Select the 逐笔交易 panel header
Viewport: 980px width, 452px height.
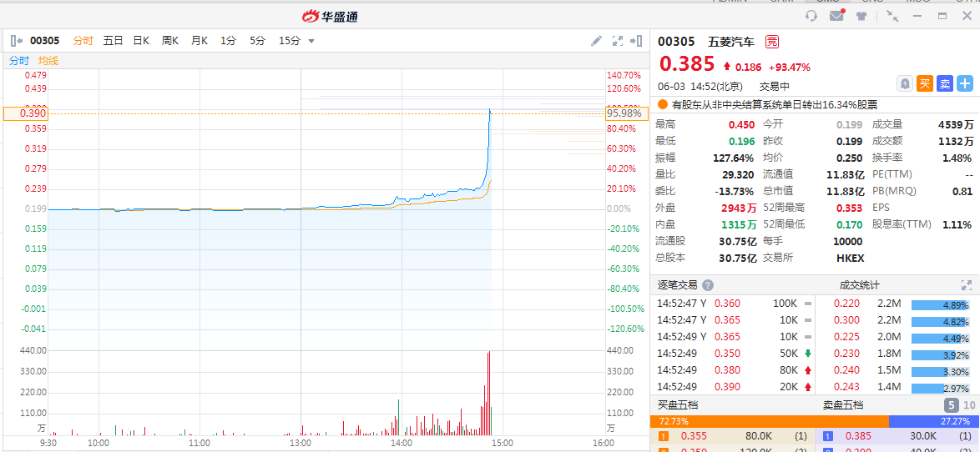678,285
